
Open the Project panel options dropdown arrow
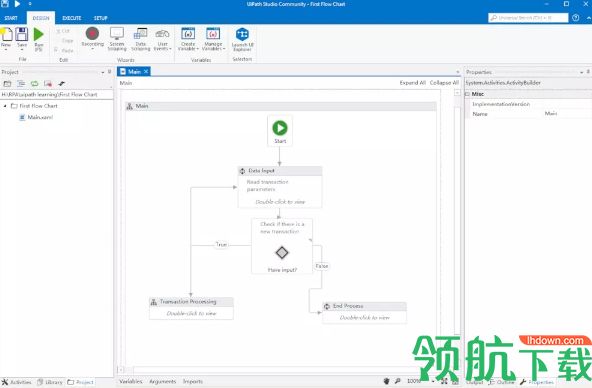(103, 72)
